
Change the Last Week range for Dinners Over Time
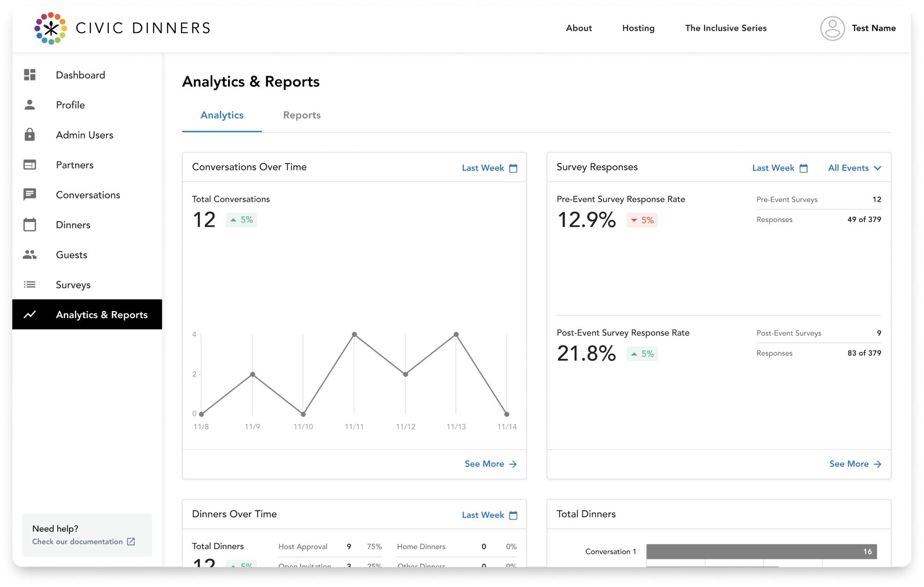489,515
